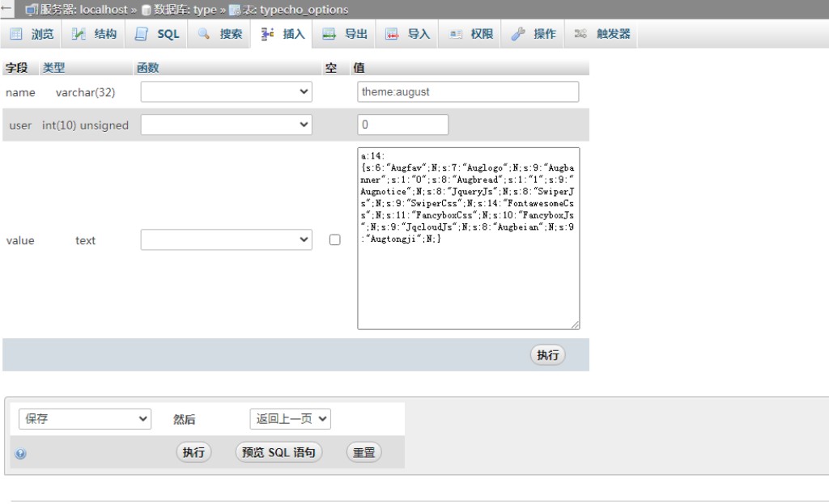Image resolution: width=829 pixels, height=504 pixels.
Task: Toggle the Null checkbox for value field
Action: pos(334,239)
